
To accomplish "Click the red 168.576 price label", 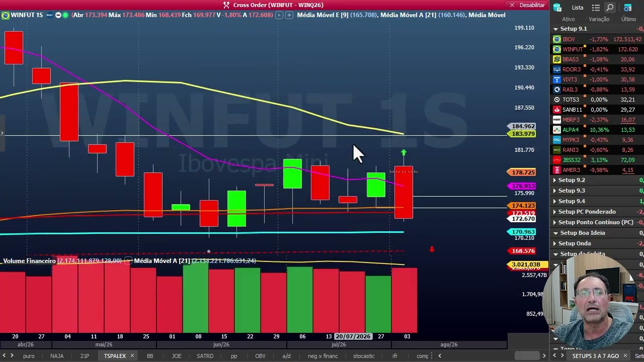I will click(x=523, y=251).
